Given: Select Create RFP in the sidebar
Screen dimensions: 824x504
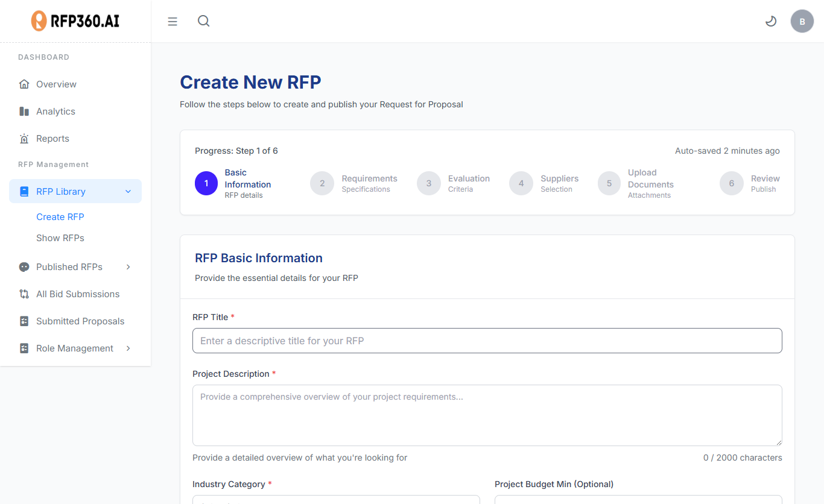Looking at the screenshot, I should click(60, 216).
